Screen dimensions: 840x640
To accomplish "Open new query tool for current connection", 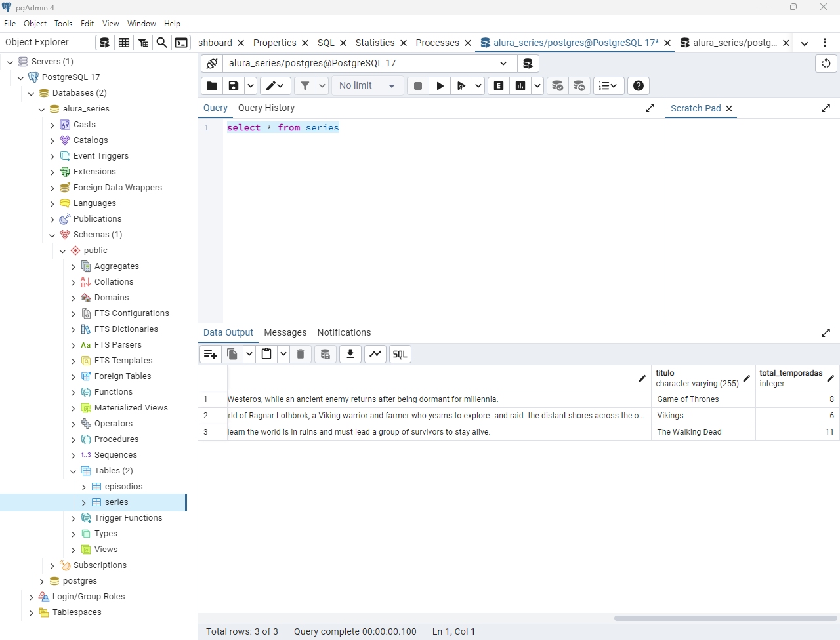I will tap(528, 64).
